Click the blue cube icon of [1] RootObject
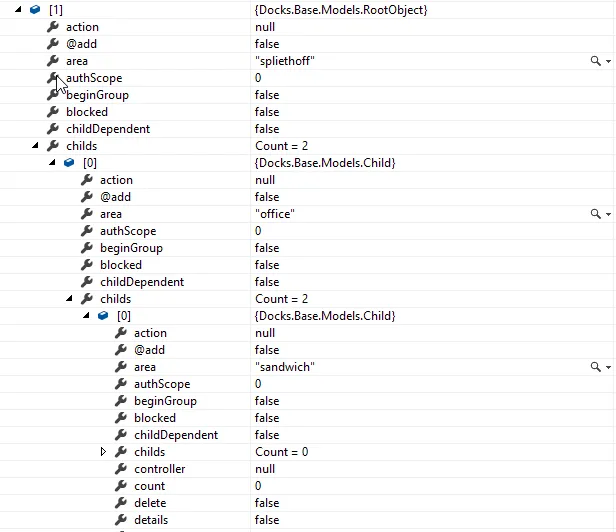This screenshot has height=532, width=616. (35, 9)
